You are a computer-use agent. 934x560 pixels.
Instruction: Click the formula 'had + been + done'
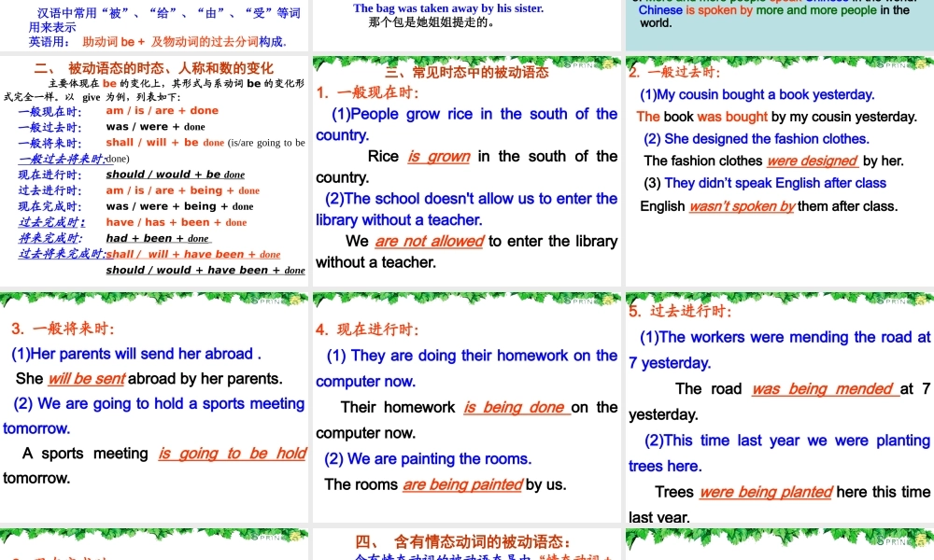(x=157, y=238)
